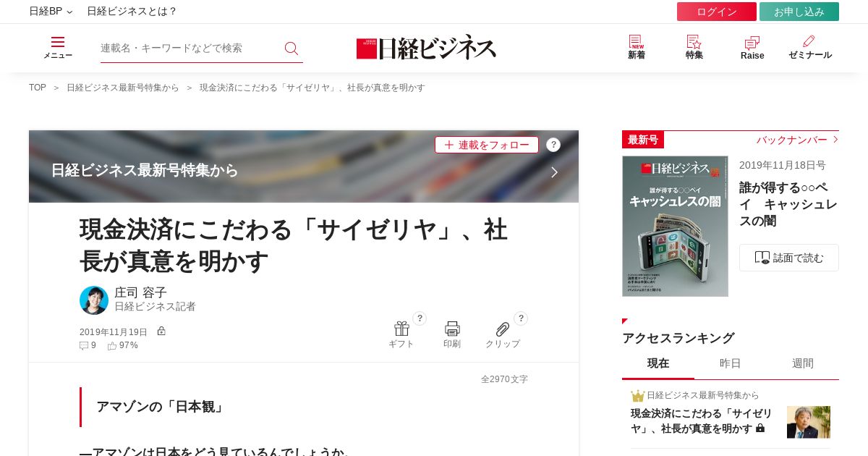Open the magazine cover thumbnail
The height and width of the screenshot is (456, 868).
pyautogui.click(x=675, y=227)
